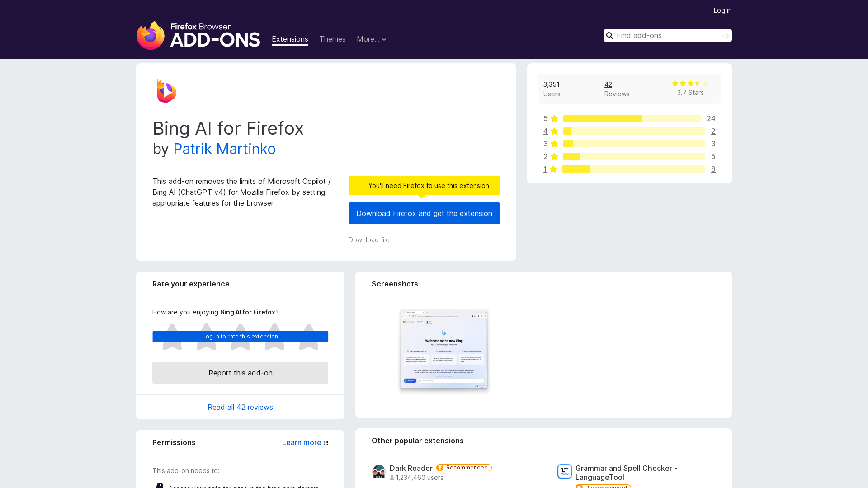Click the 3.7 star rating icons
The image size is (868, 488).
pyautogui.click(x=690, y=84)
